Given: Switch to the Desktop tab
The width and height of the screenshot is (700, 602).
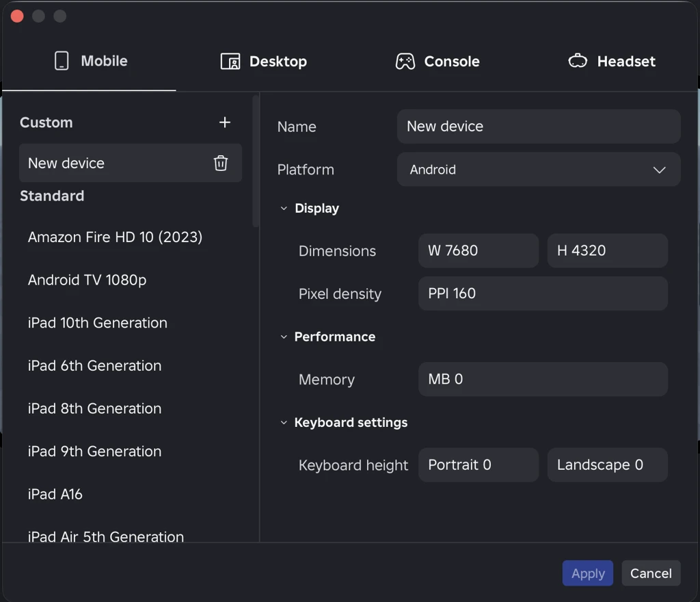Looking at the screenshot, I should (x=263, y=61).
